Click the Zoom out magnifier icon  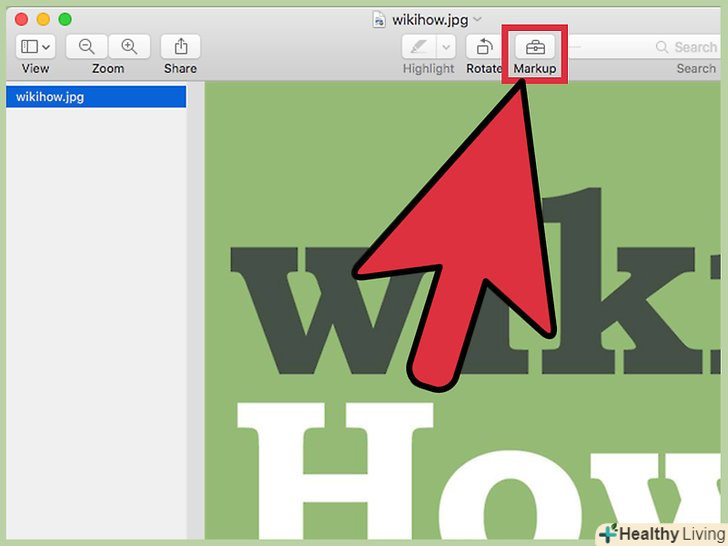pos(86,46)
